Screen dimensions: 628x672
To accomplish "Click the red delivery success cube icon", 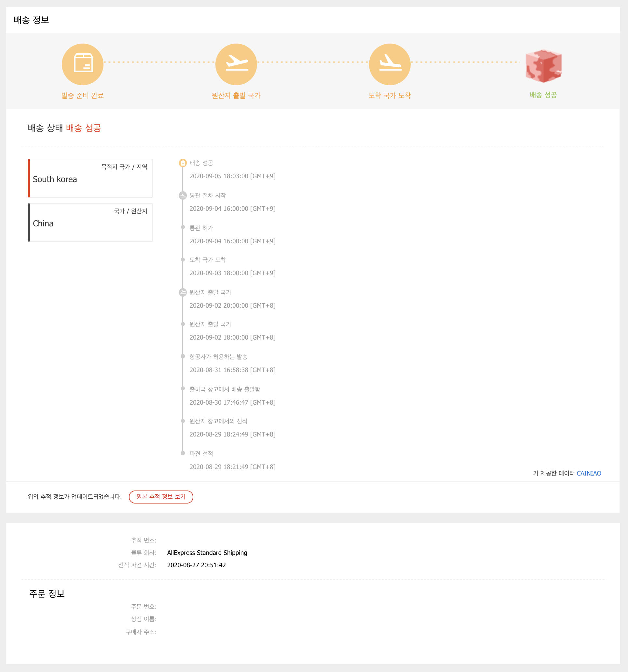I will [543, 66].
